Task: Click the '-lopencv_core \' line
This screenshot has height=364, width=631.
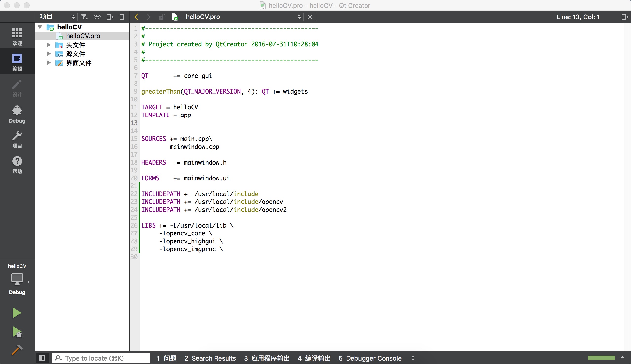Action: tap(186, 233)
